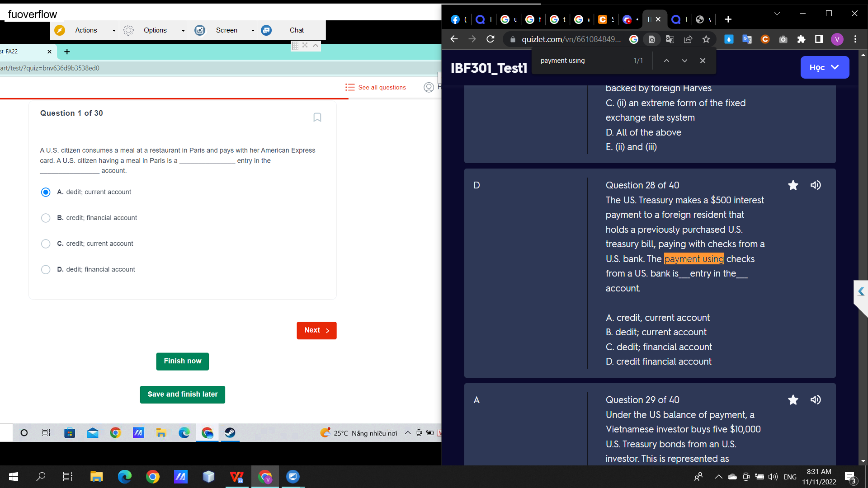This screenshot has width=868, height=488.
Task: Open Chrome extensions puzzle icon
Action: 801,39
